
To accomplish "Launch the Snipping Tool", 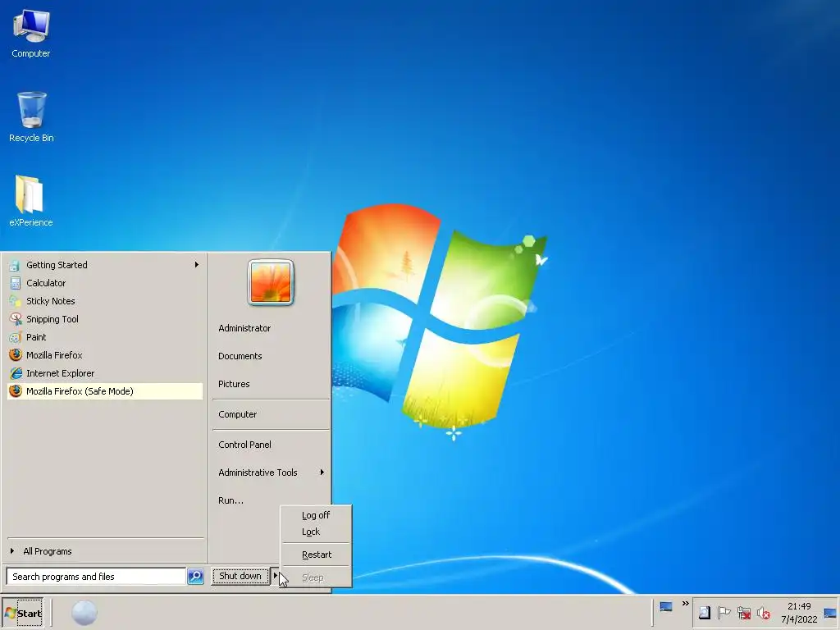I will [104, 319].
